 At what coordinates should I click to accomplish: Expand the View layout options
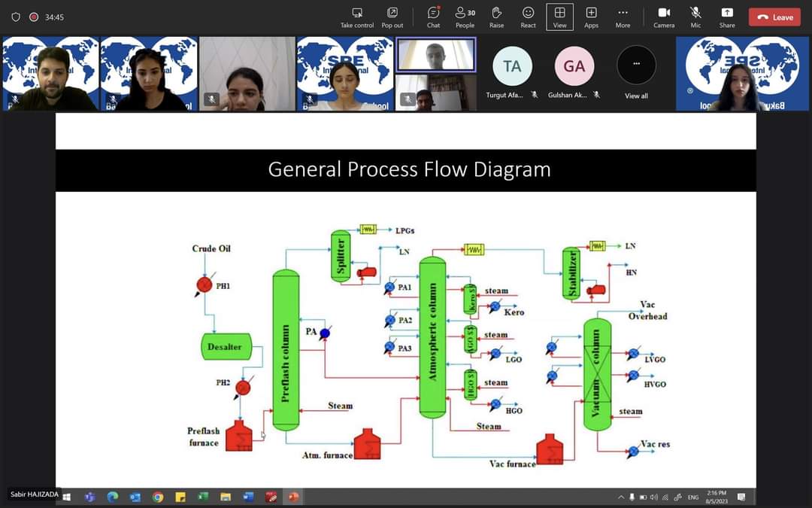pyautogui.click(x=559, y=17)
